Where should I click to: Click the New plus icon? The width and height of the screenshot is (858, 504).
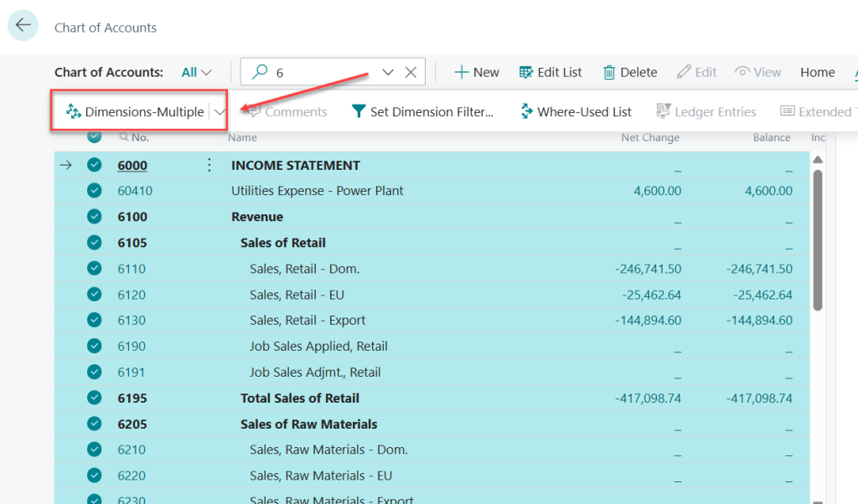coord(460,72)
